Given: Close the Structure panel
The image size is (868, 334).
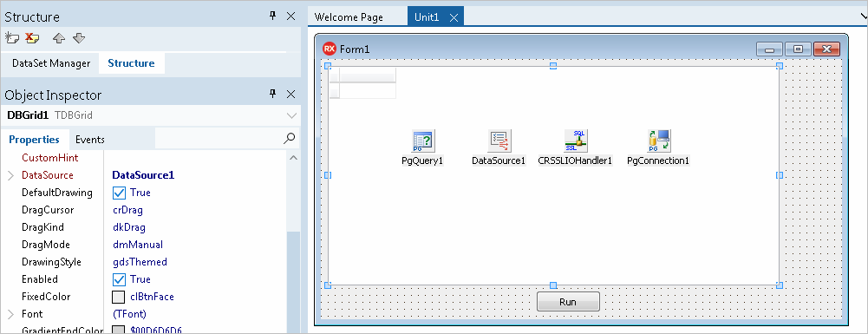Looking at the screenshot, I should (290, 16).
